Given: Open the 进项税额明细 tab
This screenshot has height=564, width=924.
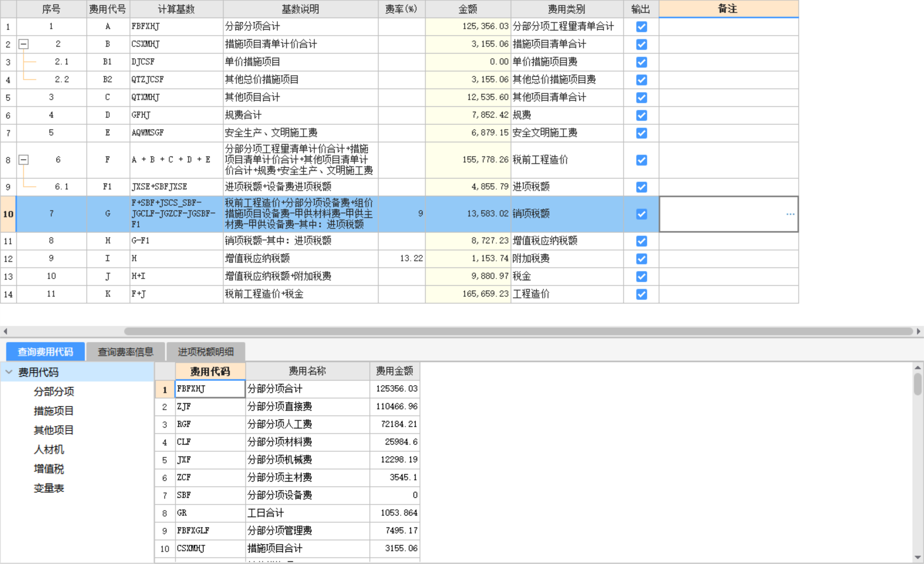Looking at the screenshot, I should point(206,352).
